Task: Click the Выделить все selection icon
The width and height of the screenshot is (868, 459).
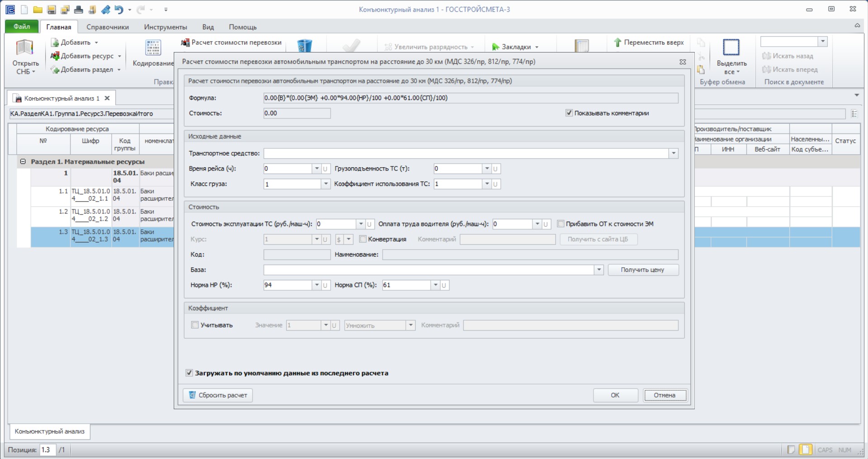Action: 731,47
